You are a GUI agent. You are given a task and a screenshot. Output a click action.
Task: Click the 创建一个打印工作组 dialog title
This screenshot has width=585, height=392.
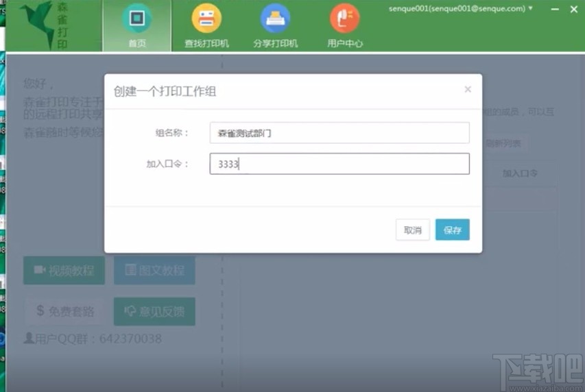coord(165,91)
